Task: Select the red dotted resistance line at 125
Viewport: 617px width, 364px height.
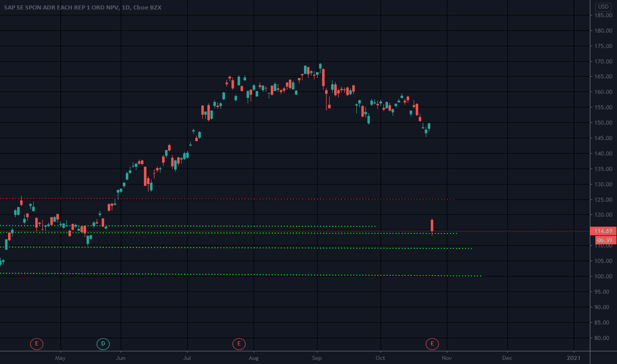Action: point(227,199)
